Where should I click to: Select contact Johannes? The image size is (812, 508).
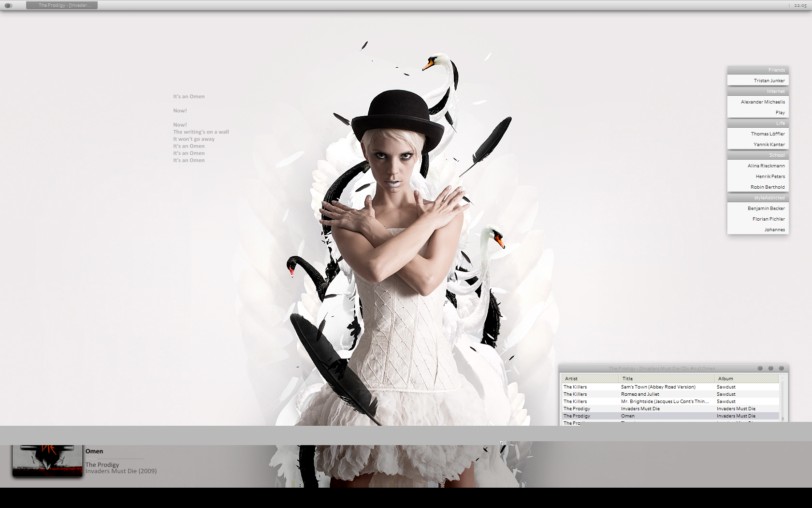click(758, 230)
